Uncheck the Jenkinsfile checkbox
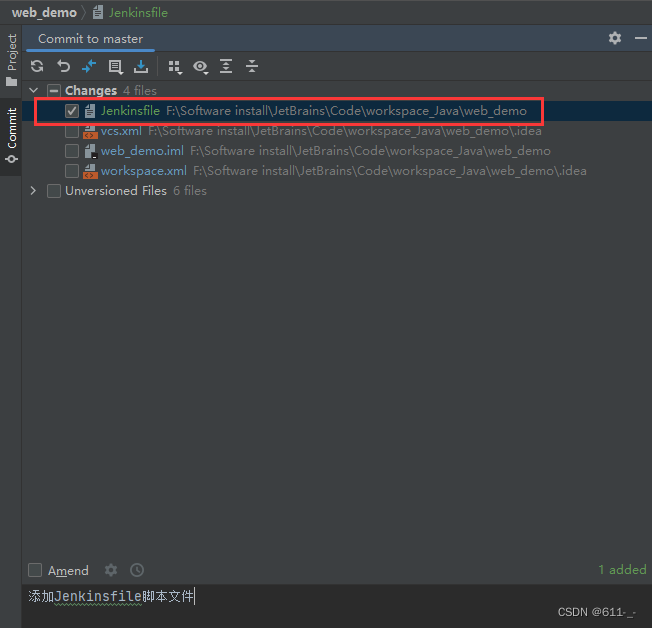The image size is (652, 628). (x=72, y=111)
